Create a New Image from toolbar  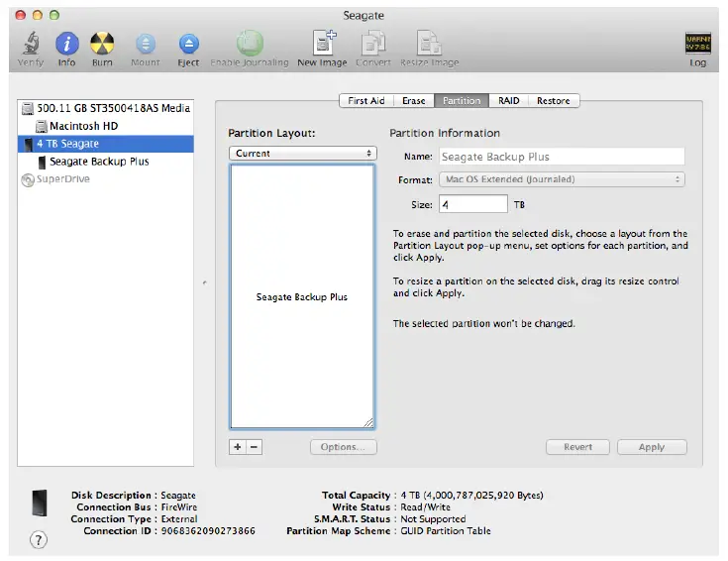tap(324, 43)
